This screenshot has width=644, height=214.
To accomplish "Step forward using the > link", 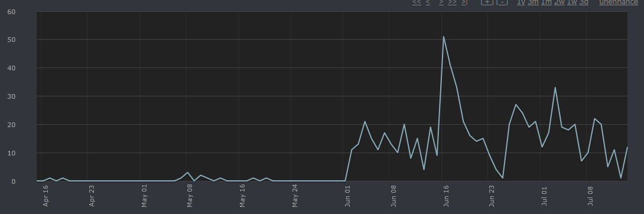I will (441, 2).
